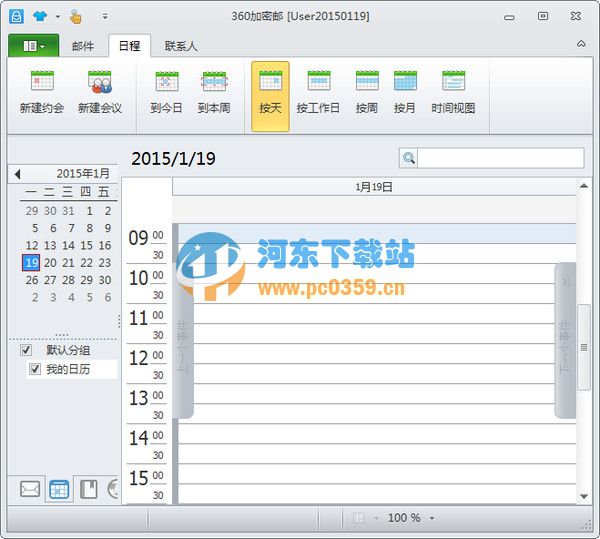Expand the skin dropdown arrow beside shirt icon
The width and height of the screenshot is (600, 539).
58,16
